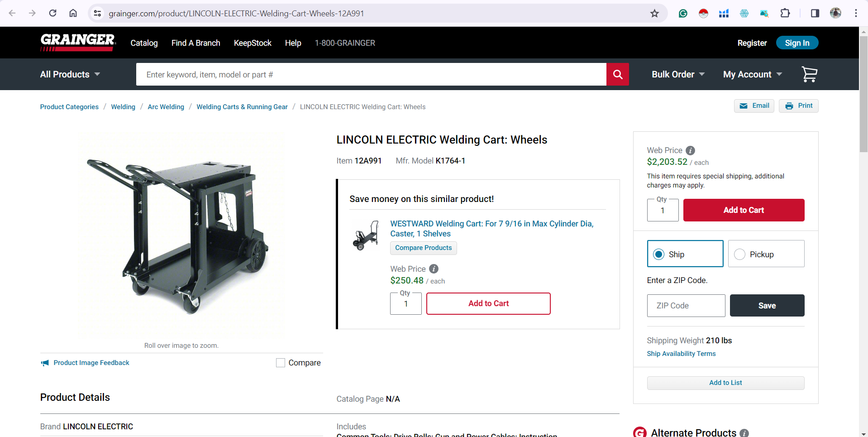Click the ZIP Code input field
The image size is (868, 437).
point(686,306)
